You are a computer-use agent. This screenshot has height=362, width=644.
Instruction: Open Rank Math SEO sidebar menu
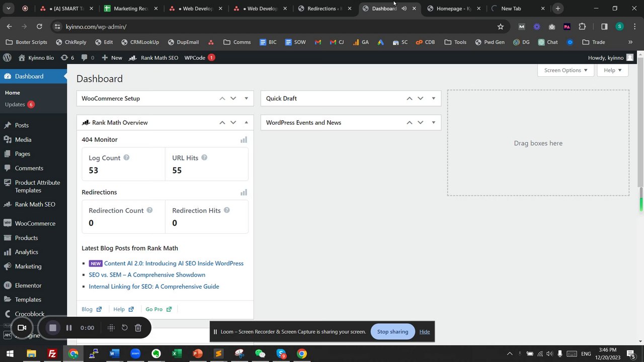click(x=35, y=205)
